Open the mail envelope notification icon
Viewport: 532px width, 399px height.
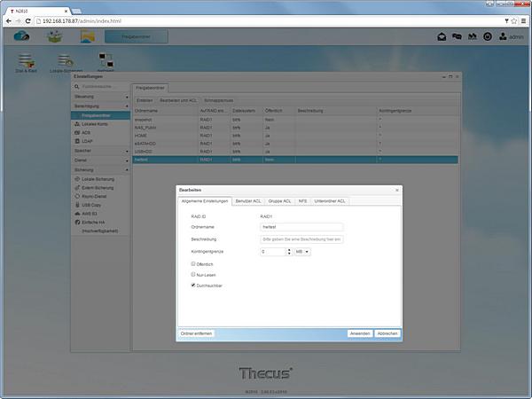click(442, 36)
